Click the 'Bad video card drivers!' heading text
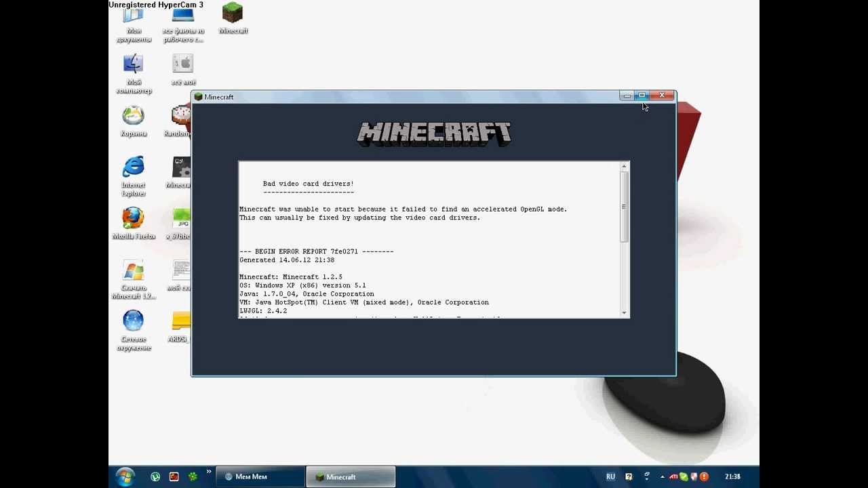This screenshot has width=868, height=488. tap(309, 184)
